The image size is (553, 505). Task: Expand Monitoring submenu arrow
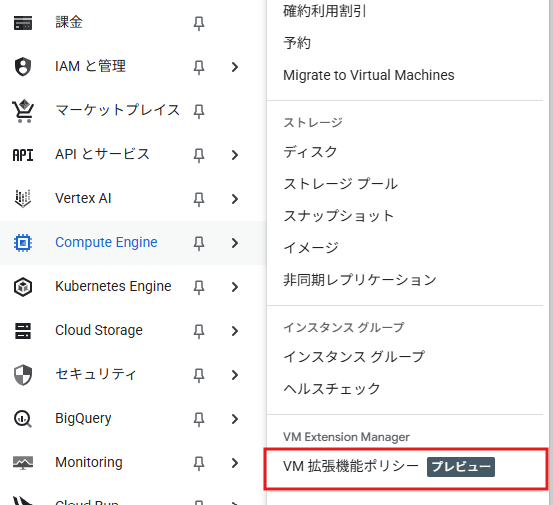[x=235, y=463]
